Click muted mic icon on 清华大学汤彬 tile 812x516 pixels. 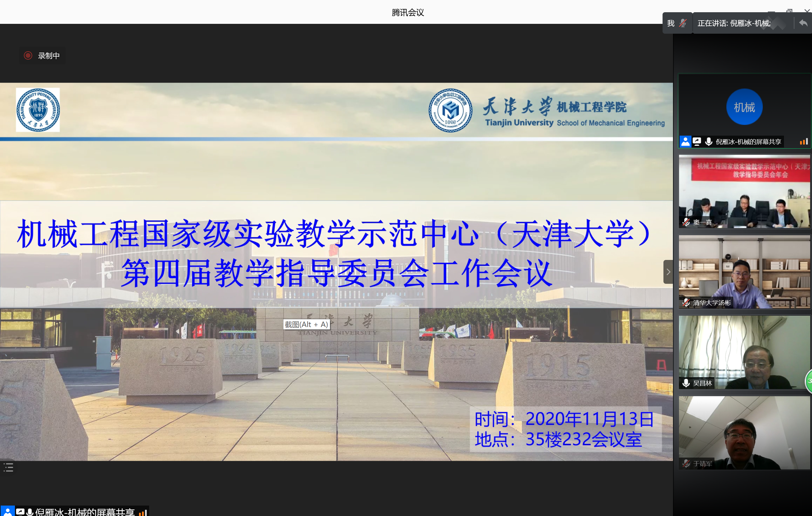tap(686, 302)
